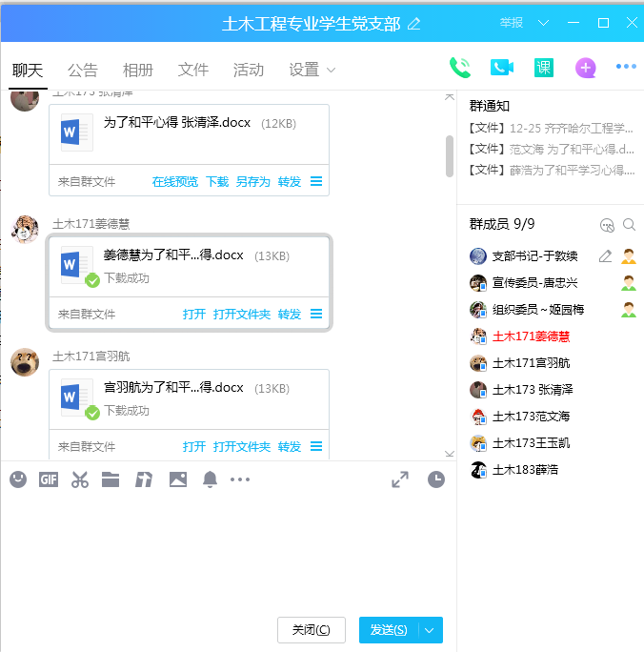The image size is (644, 652).
Task: Search group members with the magnifier
Action: [629, 225]
